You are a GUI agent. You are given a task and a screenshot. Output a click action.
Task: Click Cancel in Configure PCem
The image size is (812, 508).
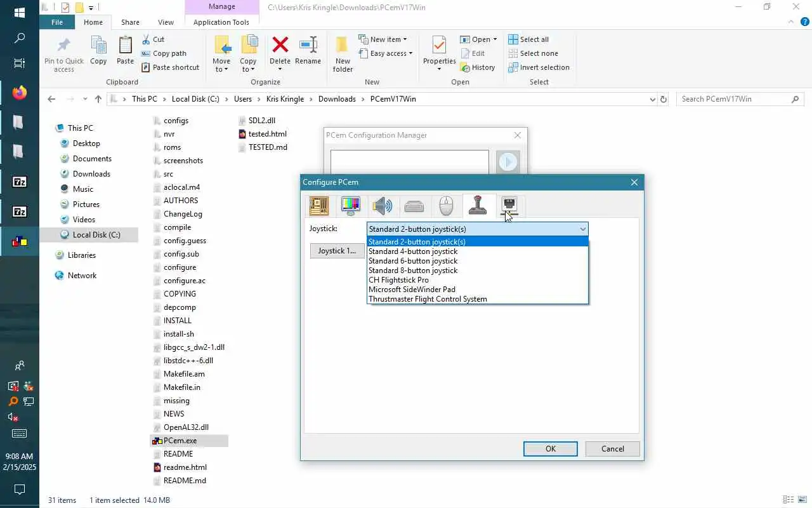(612, 448)
